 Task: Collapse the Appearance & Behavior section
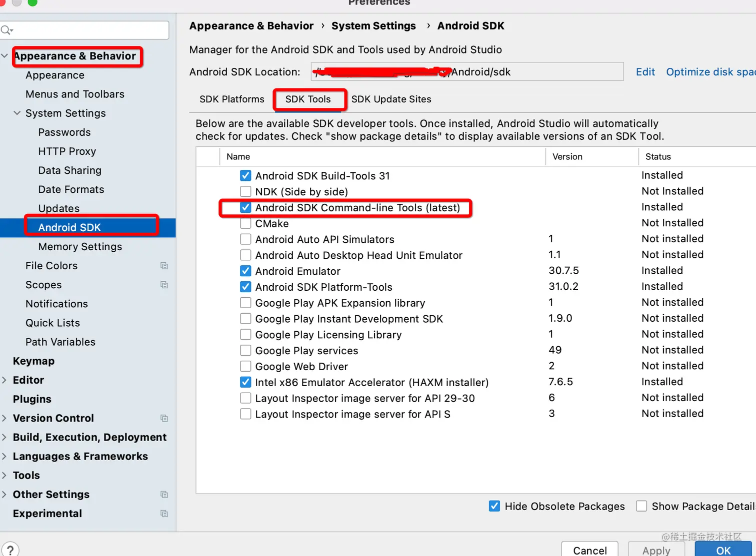4,55
